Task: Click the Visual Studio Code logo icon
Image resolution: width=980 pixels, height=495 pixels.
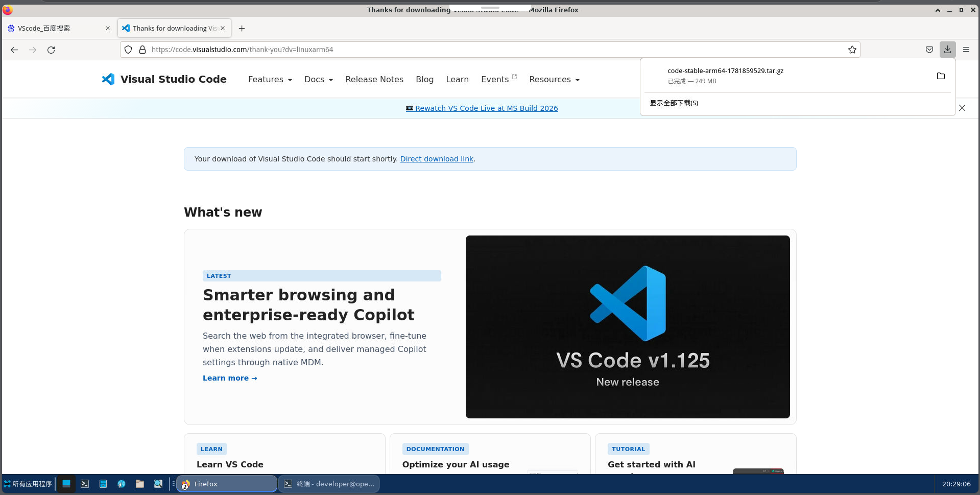Action: pyautogui.click(x=108, y=79)
